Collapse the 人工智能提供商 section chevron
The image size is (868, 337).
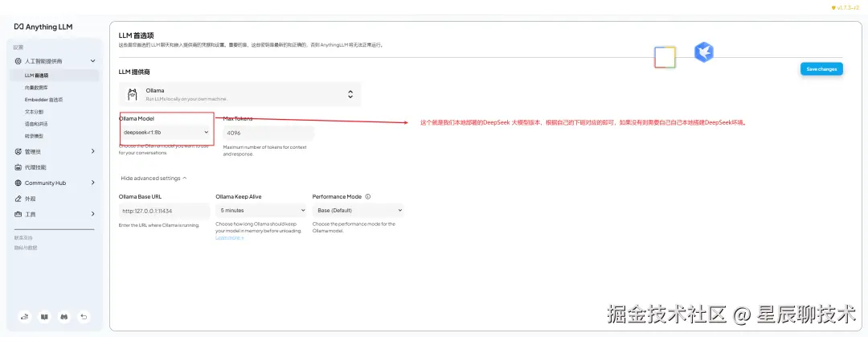coord(92,61)
